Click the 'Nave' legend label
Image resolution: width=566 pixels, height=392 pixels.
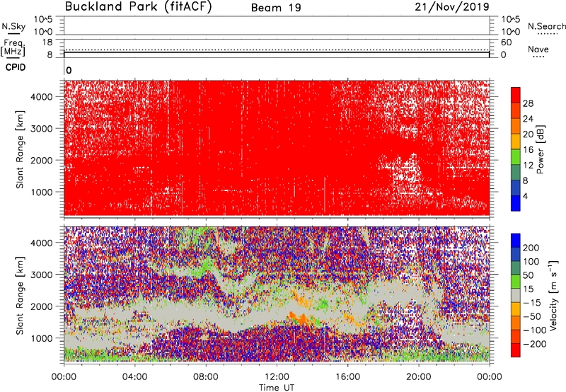(x=538, y=49)
